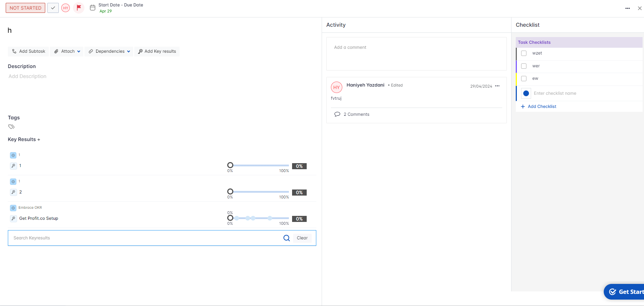Click the tags icon under Tags
Image resolution: width=644 pixels, height=306 pixels.
[x=11, y=126]
